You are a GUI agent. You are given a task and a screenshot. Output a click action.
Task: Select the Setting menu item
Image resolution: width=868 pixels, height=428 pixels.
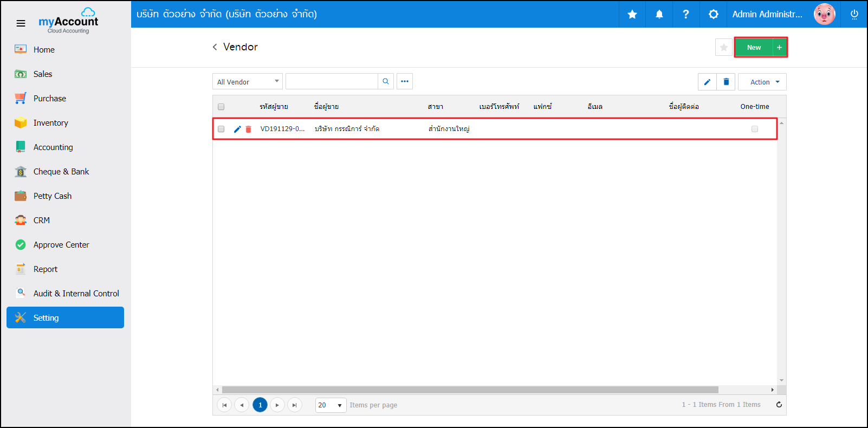pyautogui.click(x=65, y=317)
